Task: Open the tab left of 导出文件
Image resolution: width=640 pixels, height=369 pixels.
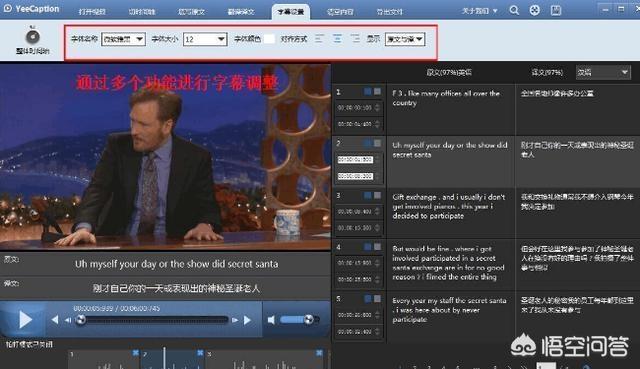Action: (340, 12)
